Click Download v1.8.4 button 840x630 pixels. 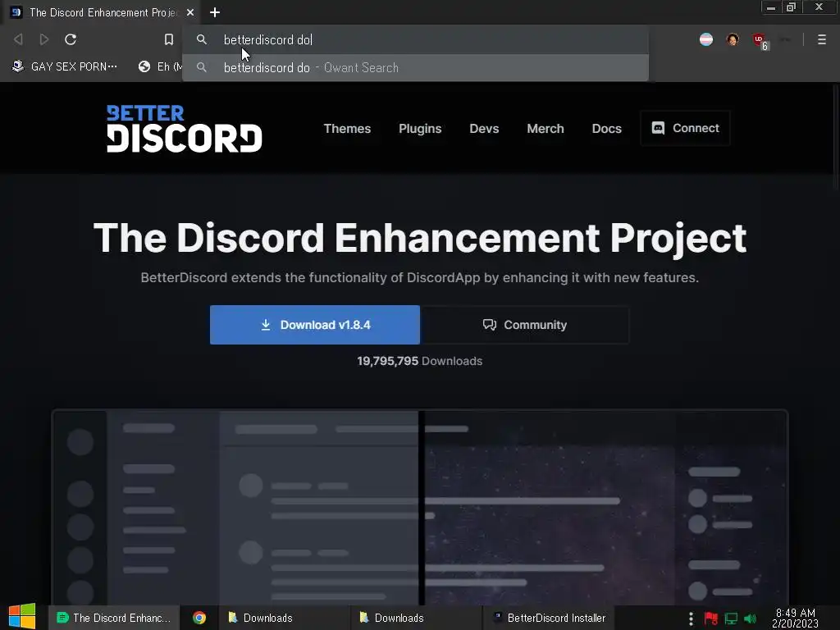click(x=315, y=325)
